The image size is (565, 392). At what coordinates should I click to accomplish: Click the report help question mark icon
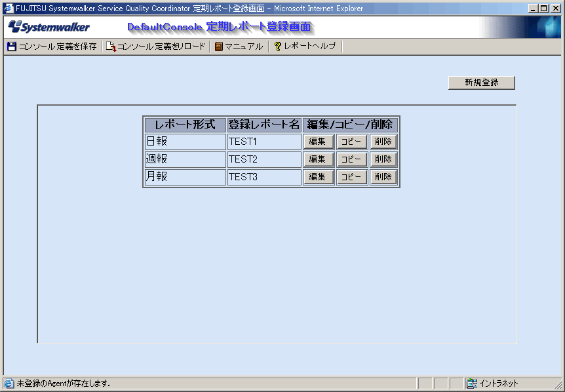coord(278,47)
